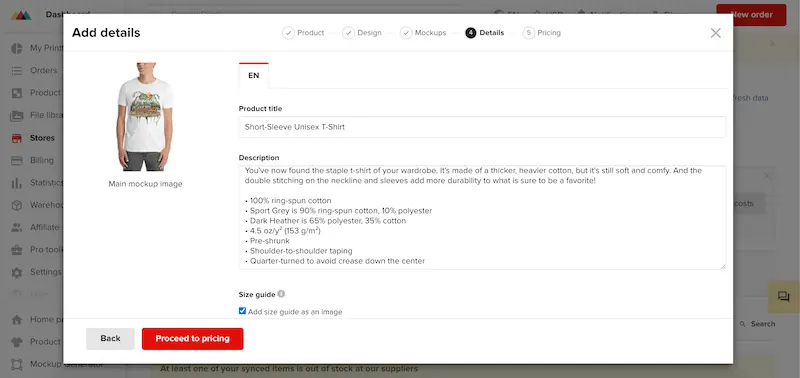Uncheck Add size guide as an image

point(242,311)
